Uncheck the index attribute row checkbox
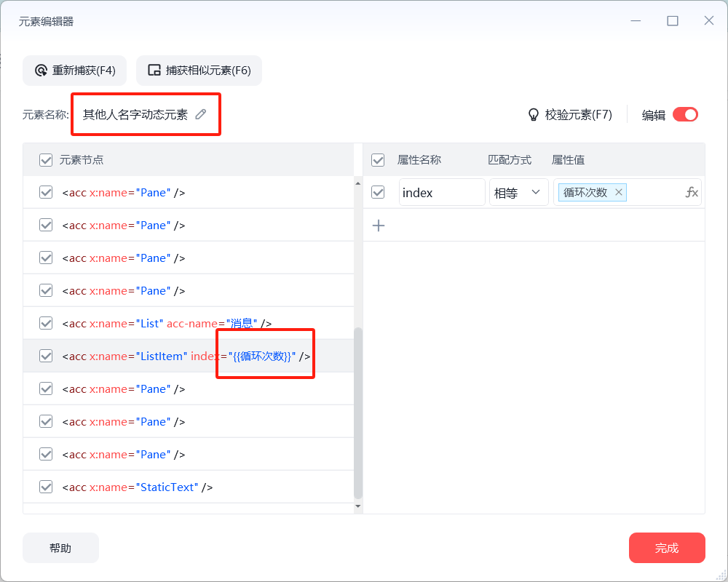Viewport: 728px width, 582px height. click(378, 192)
